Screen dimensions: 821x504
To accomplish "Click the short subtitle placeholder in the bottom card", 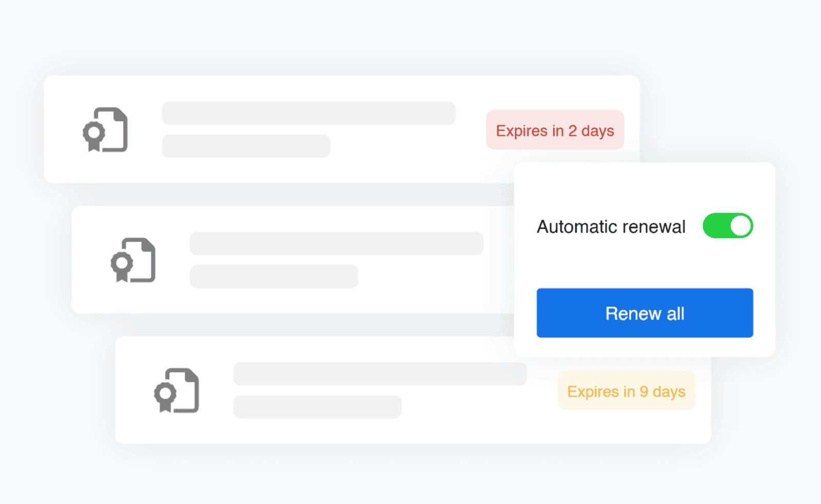I will pos(318,407).
